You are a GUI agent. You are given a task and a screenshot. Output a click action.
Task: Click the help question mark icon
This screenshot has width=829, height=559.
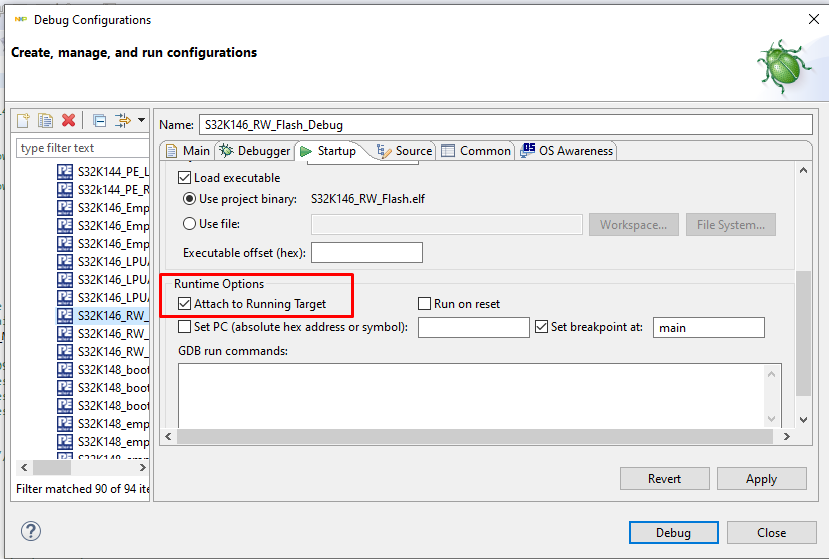point(31,532)
